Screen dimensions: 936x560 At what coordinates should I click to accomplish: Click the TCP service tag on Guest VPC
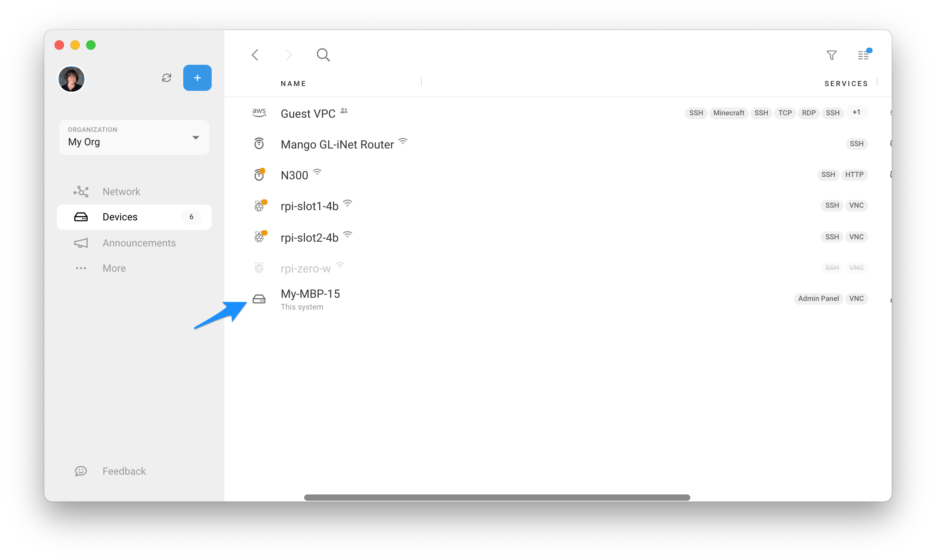pyautogui.click(x=785, y=113)
